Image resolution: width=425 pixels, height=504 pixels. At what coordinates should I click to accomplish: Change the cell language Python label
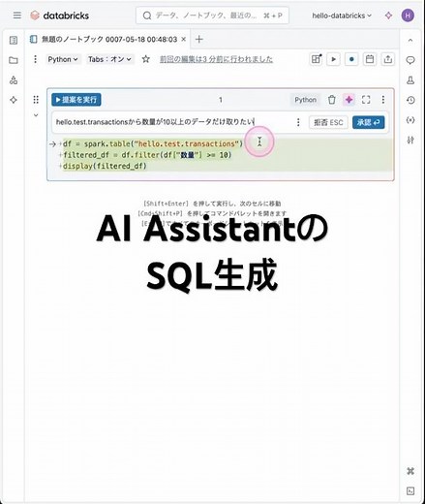pos(305,100)
